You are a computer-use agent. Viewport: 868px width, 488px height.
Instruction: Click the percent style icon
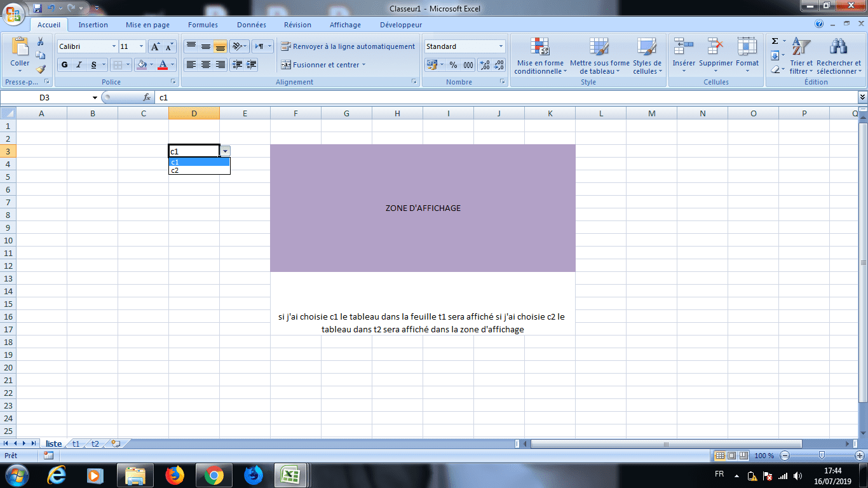453,65
